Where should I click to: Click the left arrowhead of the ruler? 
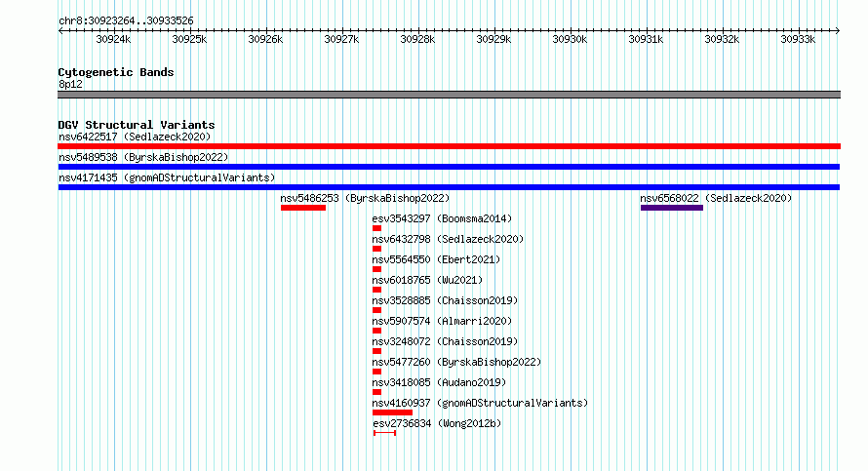click(x=60, y=31)
